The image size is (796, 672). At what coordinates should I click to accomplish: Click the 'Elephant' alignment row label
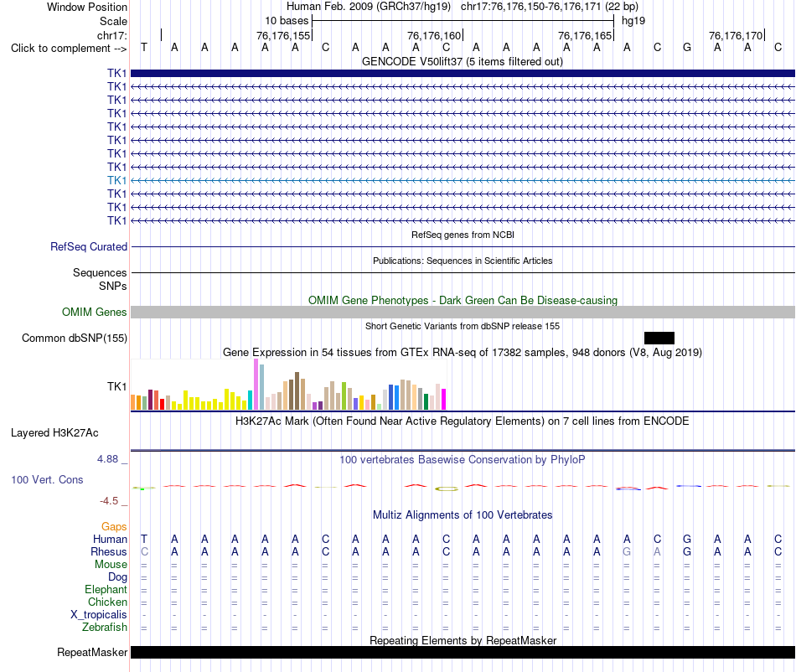point(106,589)
